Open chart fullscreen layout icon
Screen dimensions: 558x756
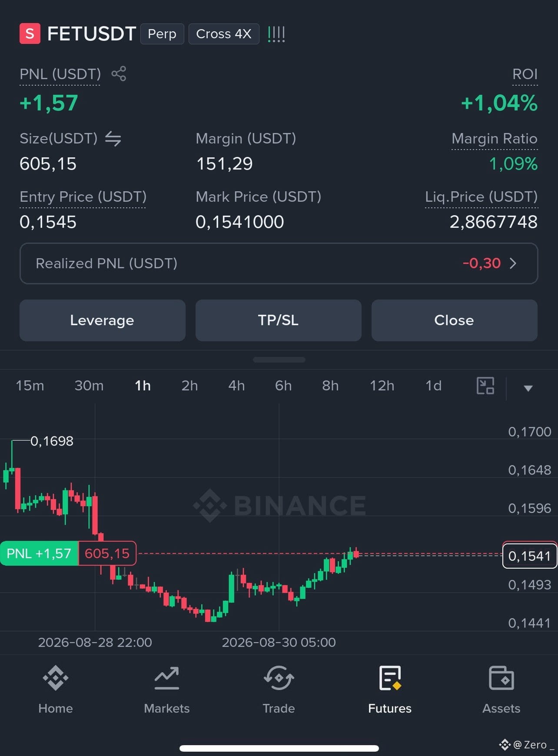(485, 386)
